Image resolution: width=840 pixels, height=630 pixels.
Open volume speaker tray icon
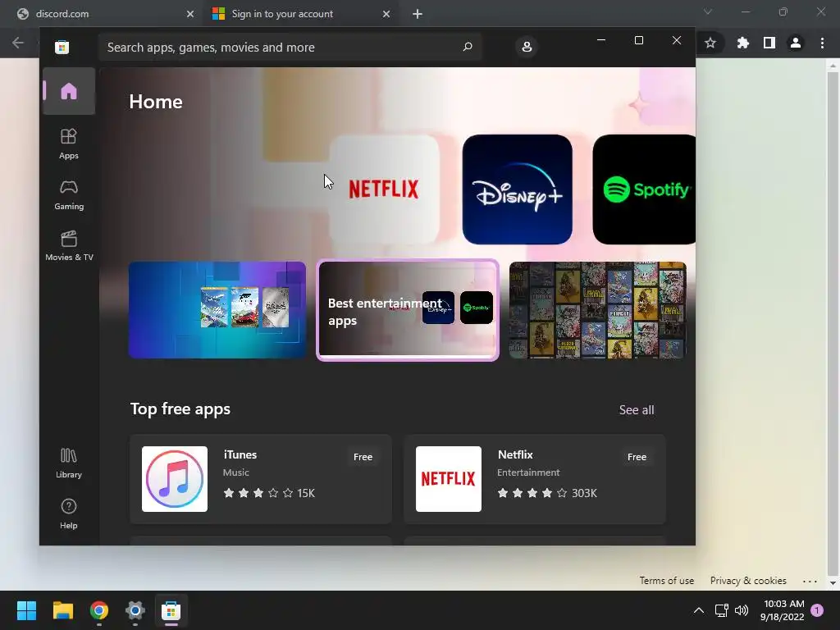click(742, 610)
